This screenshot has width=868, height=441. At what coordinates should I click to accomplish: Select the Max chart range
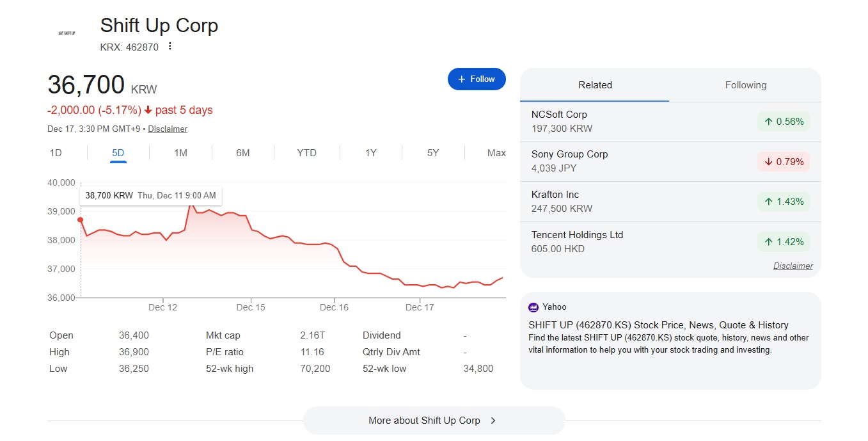(496, 153)
